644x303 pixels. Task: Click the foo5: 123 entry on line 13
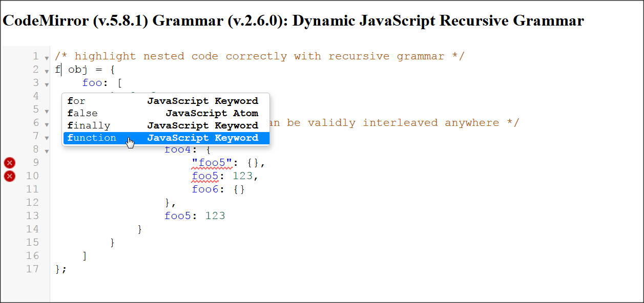pyautogui.click(x=195, y=215)
